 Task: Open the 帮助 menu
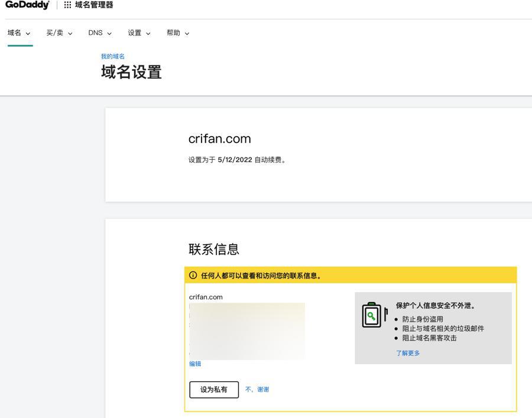coord(178,33)
